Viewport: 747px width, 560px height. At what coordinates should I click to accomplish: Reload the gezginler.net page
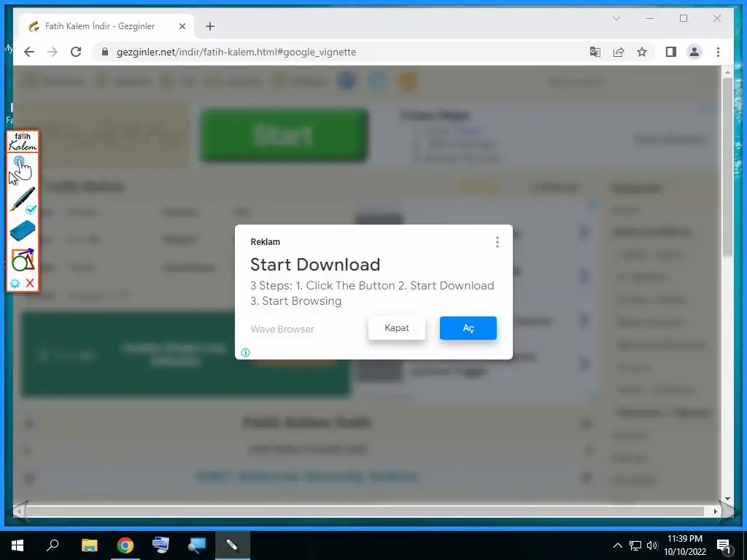[76, 52]
